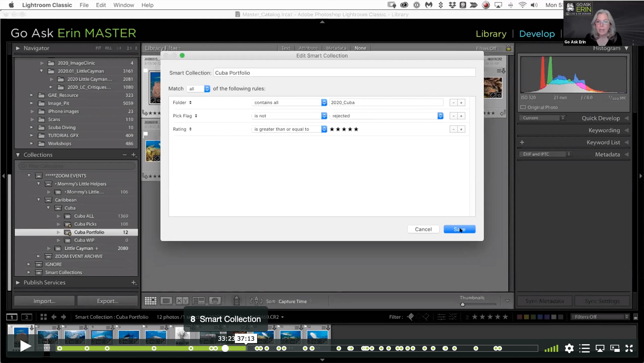Click the Smart Collection name field

344,73
